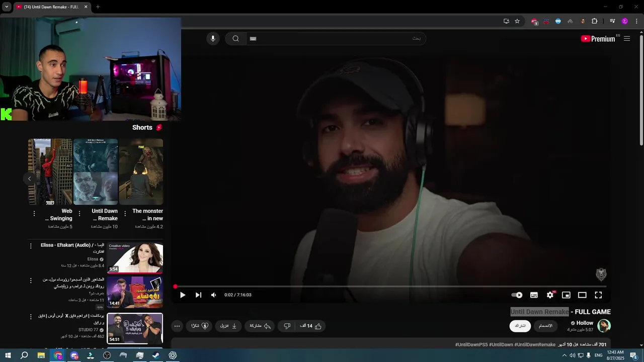Image resolution: width=644 pixels, height=362 pixels.
Task: Toggle subtitles in the video player
Action: coord(534,295)
